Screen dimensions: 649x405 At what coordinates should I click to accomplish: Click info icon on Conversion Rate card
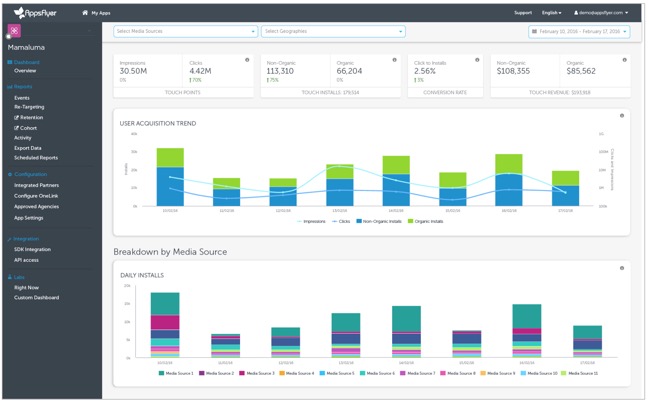(x=477, y=60)
